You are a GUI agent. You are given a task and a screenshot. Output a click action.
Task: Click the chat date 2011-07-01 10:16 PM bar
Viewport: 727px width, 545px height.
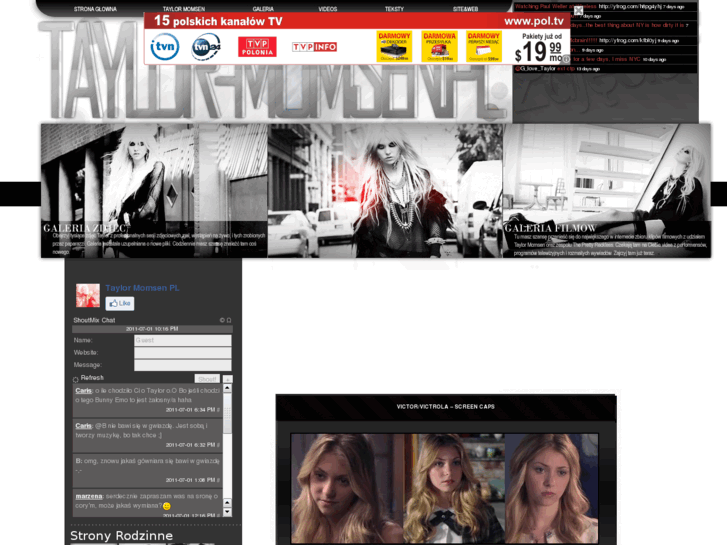(x=152, y=329)
